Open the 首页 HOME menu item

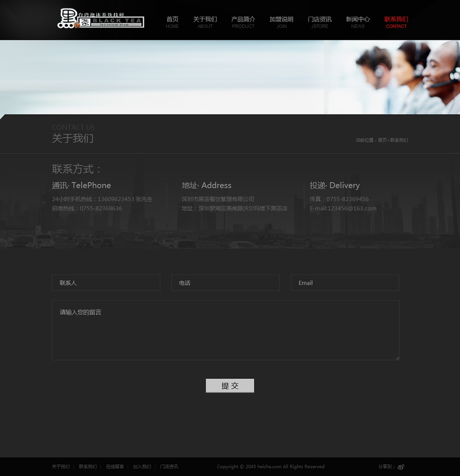172,22
